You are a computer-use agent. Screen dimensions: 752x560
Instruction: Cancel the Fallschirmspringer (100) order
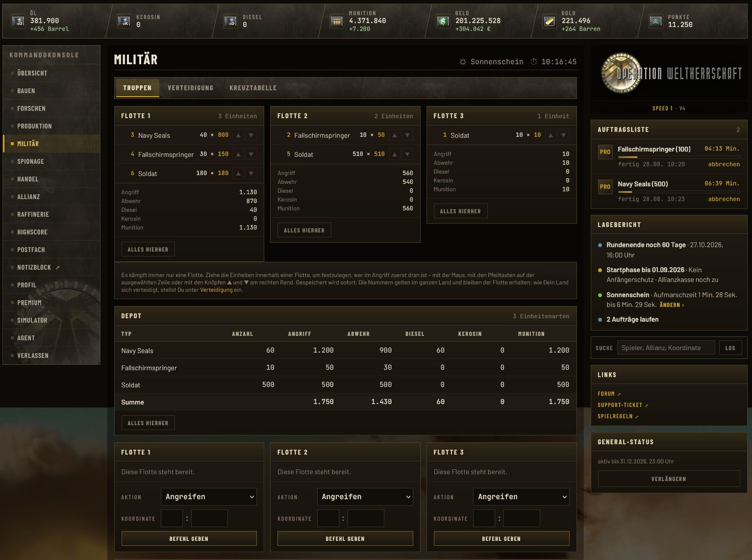point(724,164)
